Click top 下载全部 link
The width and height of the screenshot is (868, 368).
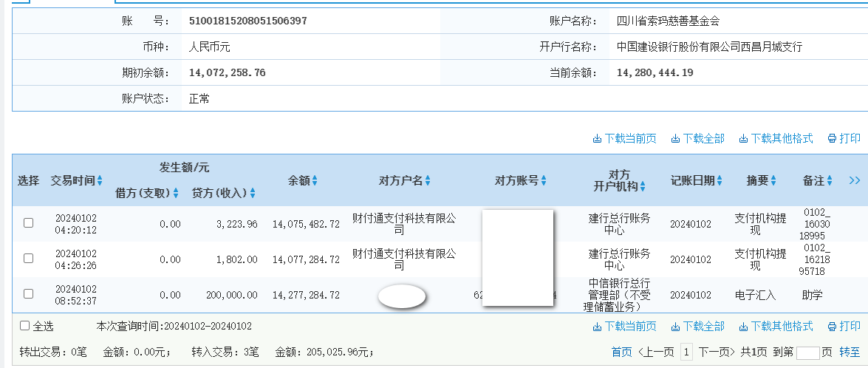coord(703,139)
